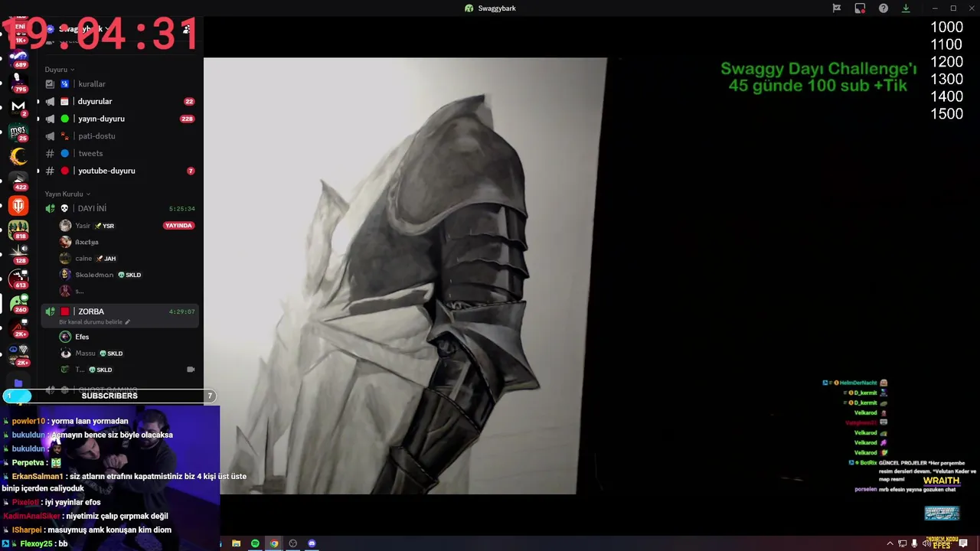Collapse the Yayın Kurulu category

click(x=67, y=194)
